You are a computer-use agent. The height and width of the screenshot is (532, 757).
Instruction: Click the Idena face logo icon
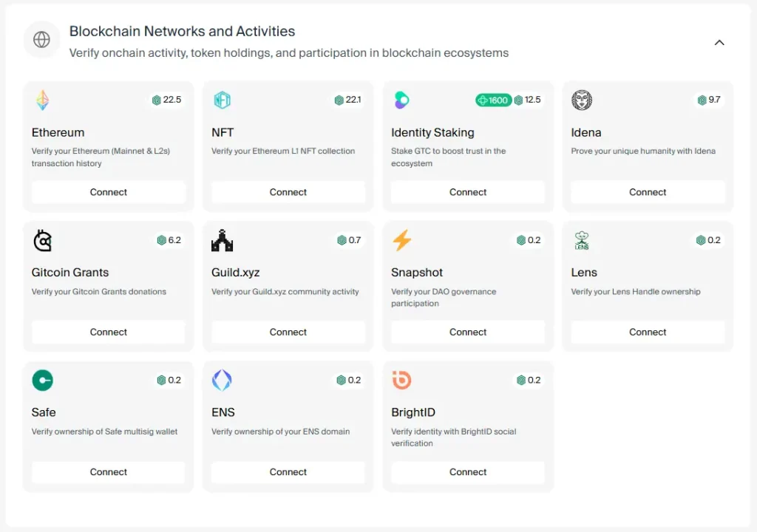tap(582, 100)
